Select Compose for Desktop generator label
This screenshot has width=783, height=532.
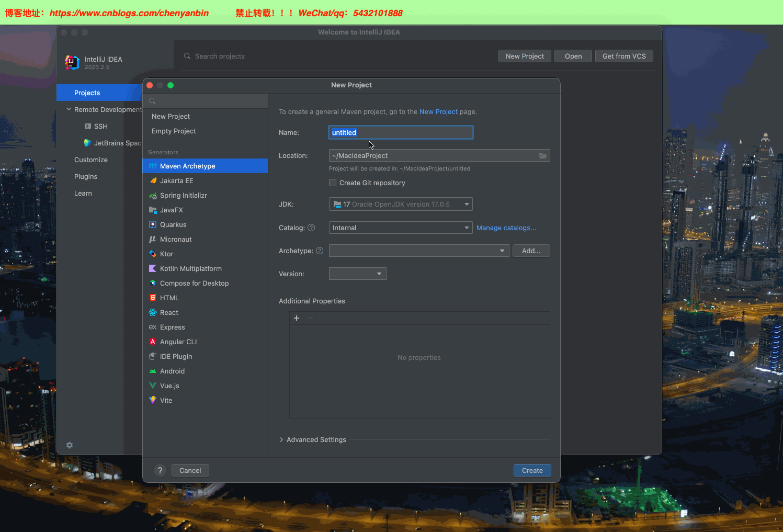(x=195, y=283)
